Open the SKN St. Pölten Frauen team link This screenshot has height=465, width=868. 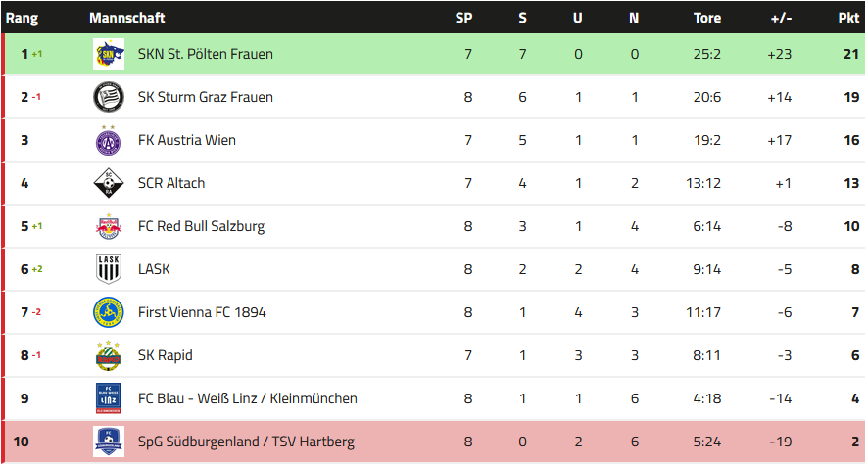point(206,54)
